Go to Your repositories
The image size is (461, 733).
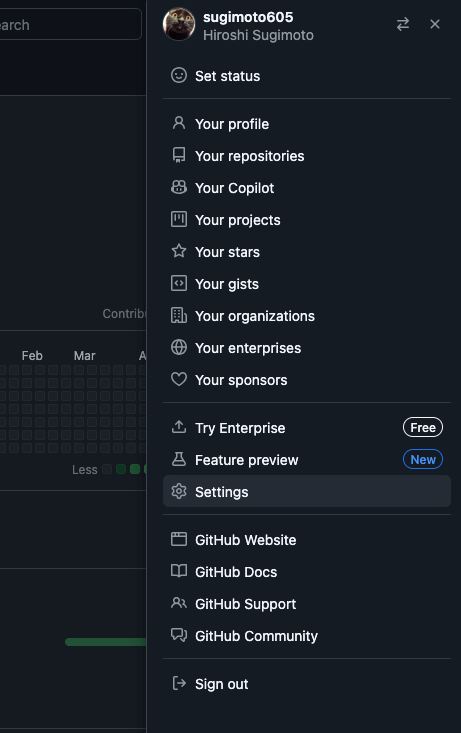click(x=307, y=156)
